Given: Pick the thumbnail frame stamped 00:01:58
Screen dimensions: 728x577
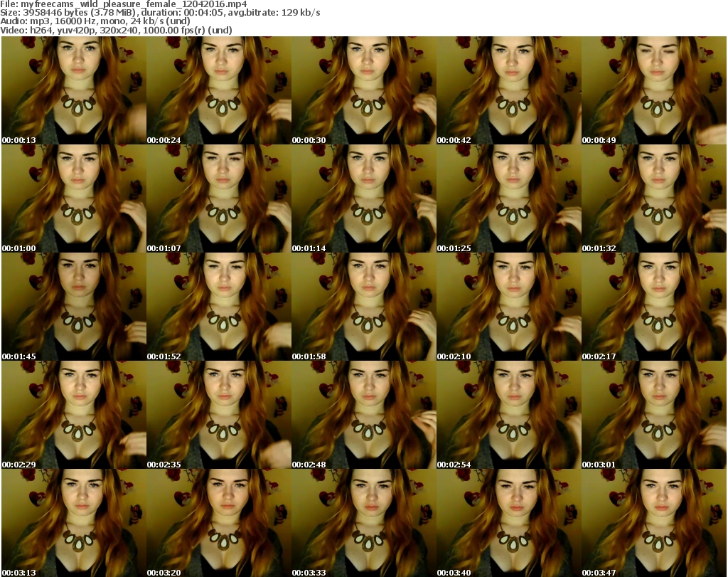Looking at the screenshot, I should (363, 307).
